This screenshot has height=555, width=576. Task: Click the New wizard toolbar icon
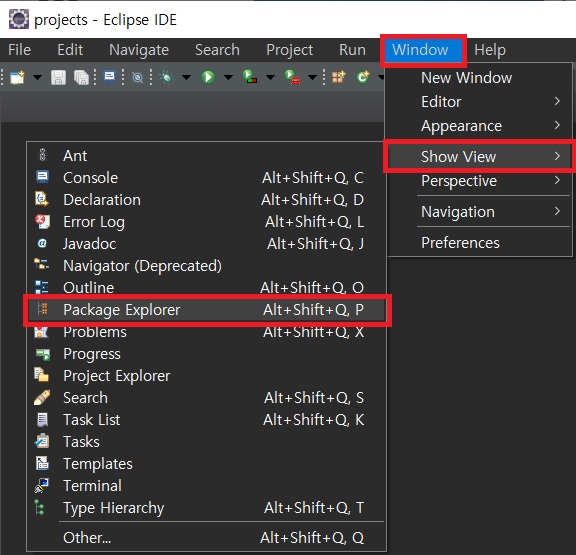point(17,78)
